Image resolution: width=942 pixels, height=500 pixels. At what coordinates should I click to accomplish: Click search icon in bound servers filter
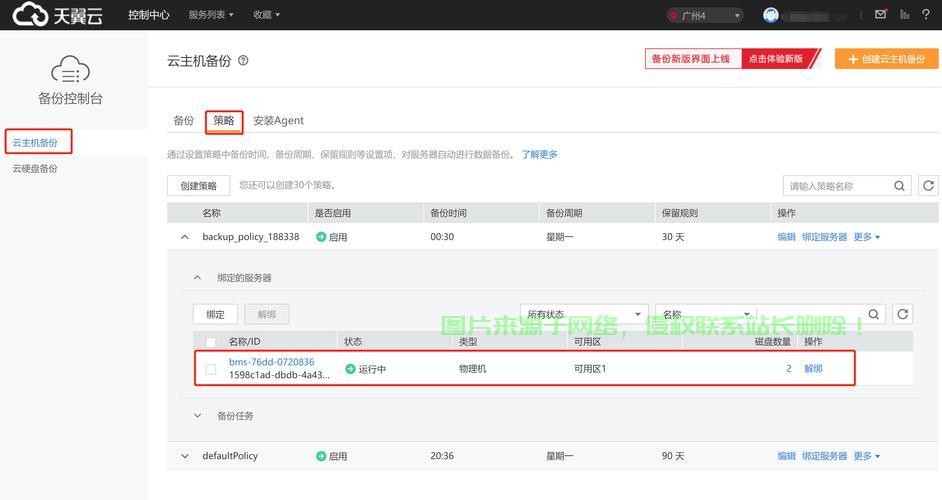click(x=874, y=314)
